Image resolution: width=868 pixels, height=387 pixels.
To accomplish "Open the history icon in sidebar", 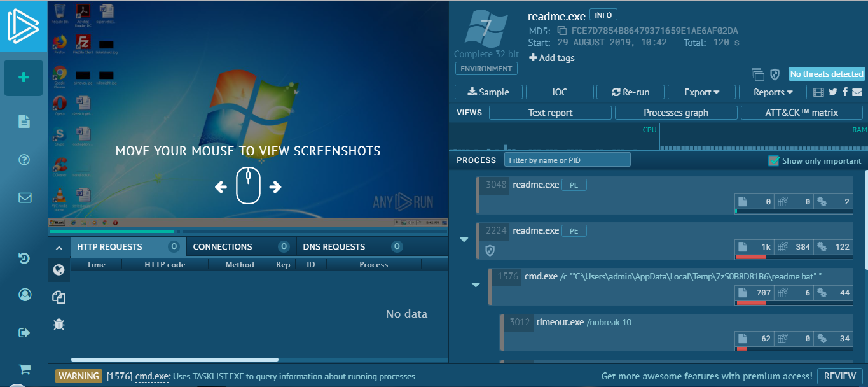I will (x=24, y=258).
